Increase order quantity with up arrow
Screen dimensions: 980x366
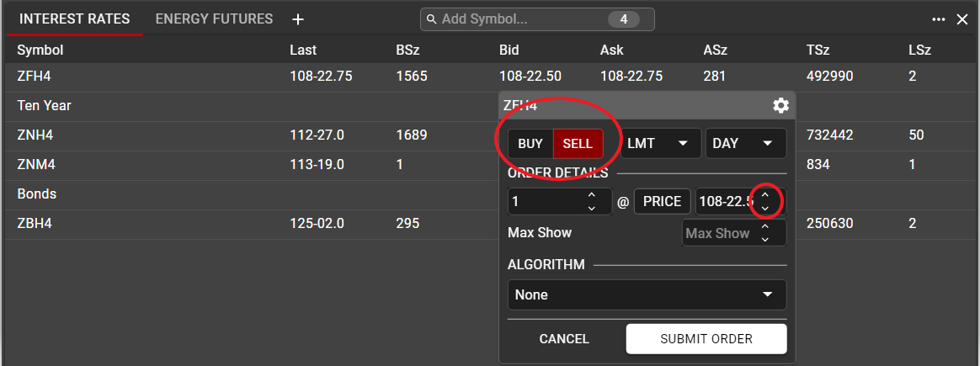tap(591, 195)
